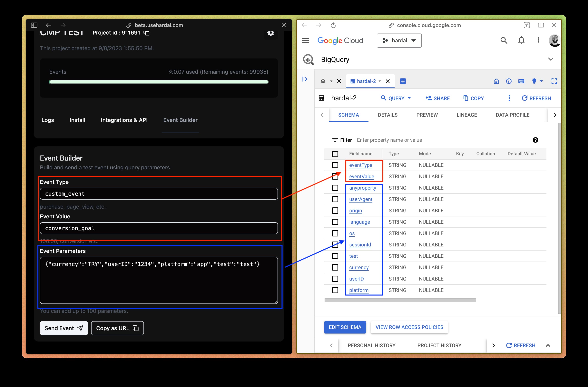
Task: Click the SHARE button
Action: [x=437, y=98]
